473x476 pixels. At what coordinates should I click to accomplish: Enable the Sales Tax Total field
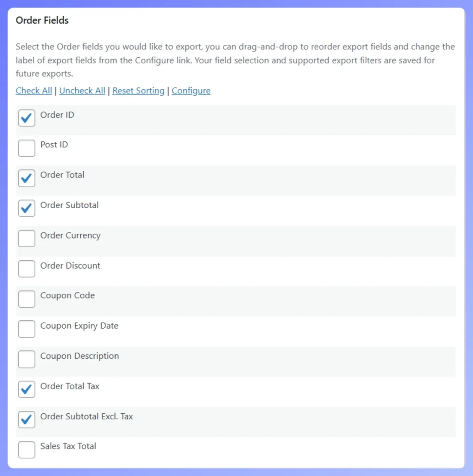(26, 450)
